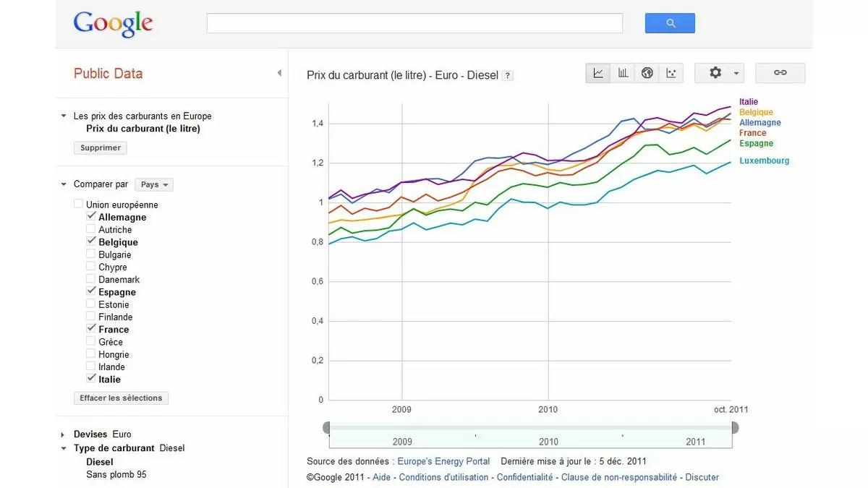Screen dimensions: 868x488
Task: Select the scatter/bubble chart icon
Action: (x=671, y=72)
